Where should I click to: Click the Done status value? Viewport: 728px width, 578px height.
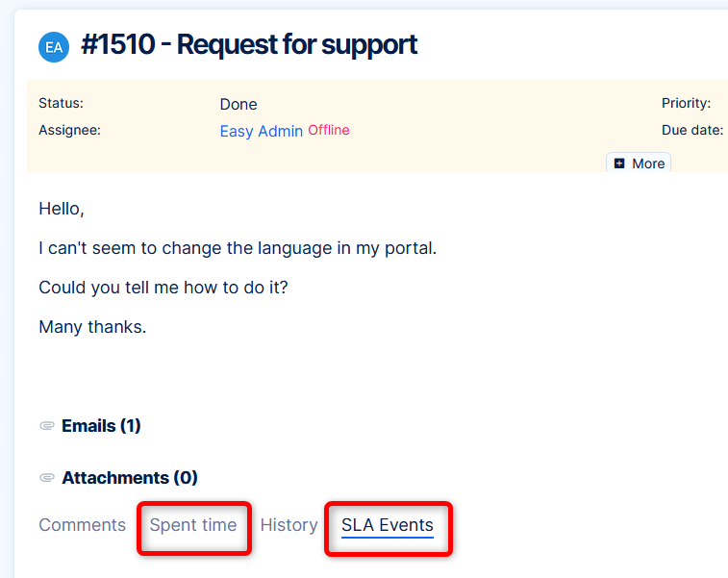[x=238, y=105]
